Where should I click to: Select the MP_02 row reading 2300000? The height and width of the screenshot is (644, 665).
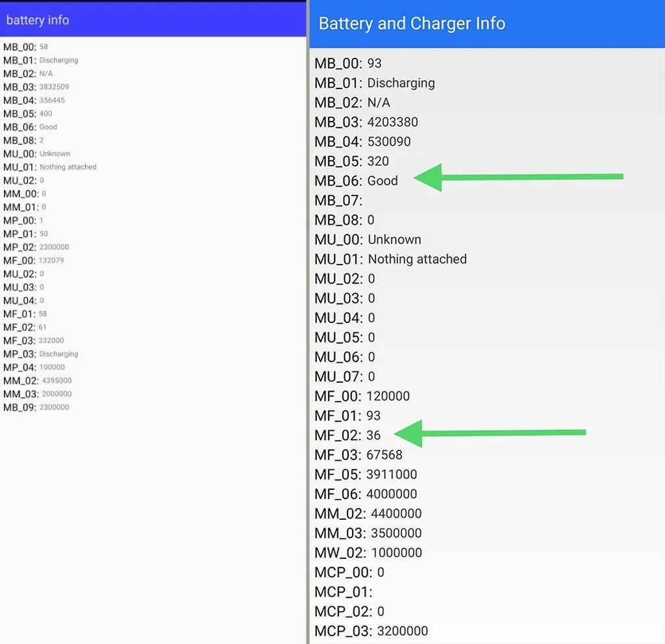(36, 247)
